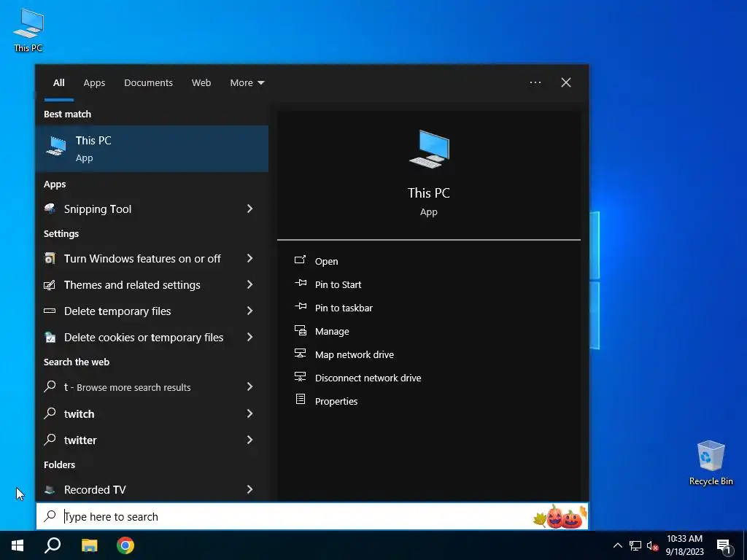Expand Themes and related settings arrow

pos(249,284)
